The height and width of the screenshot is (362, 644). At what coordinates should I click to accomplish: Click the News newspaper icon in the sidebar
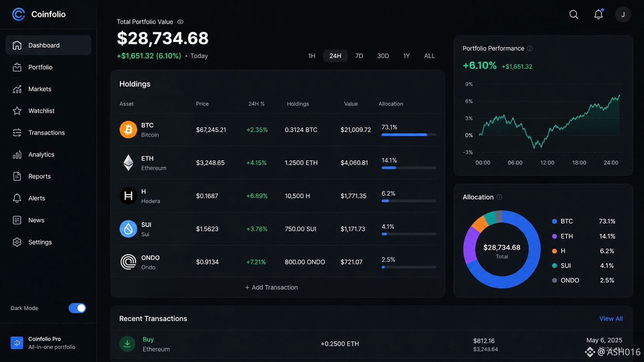coord(17,220)
